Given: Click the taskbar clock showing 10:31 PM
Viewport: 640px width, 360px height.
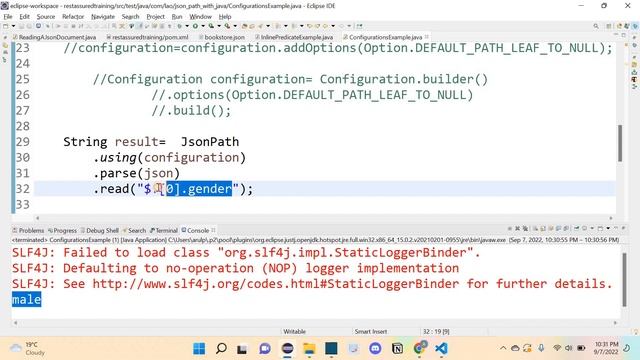Looking at the screenshot, I should point(606,348).
